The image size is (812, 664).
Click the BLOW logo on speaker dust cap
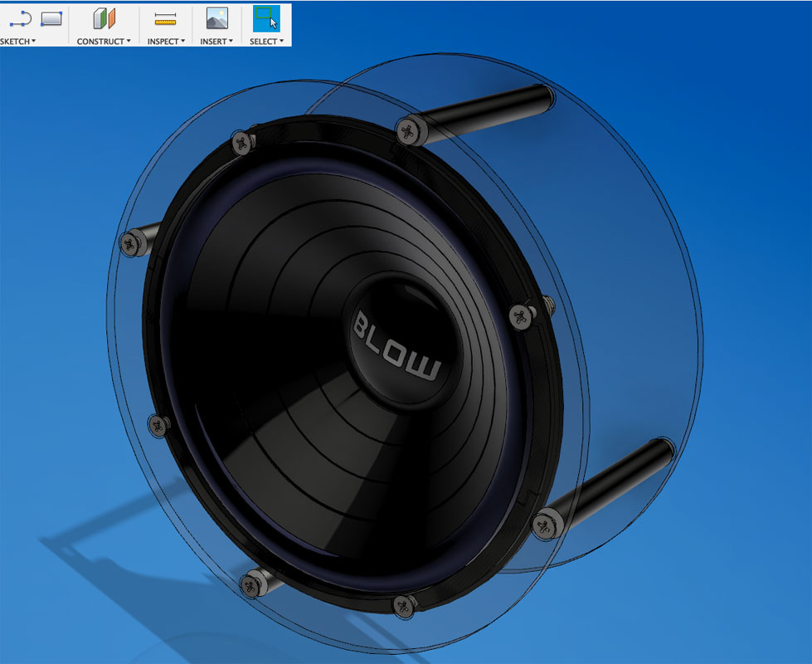click(396, 346)
